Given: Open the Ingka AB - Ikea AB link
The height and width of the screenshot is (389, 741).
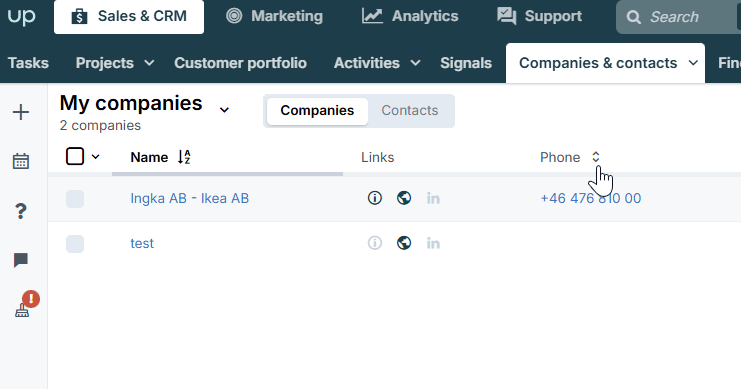Looking at the screenshot, I should pyautogui.click(x=190, y=199).
